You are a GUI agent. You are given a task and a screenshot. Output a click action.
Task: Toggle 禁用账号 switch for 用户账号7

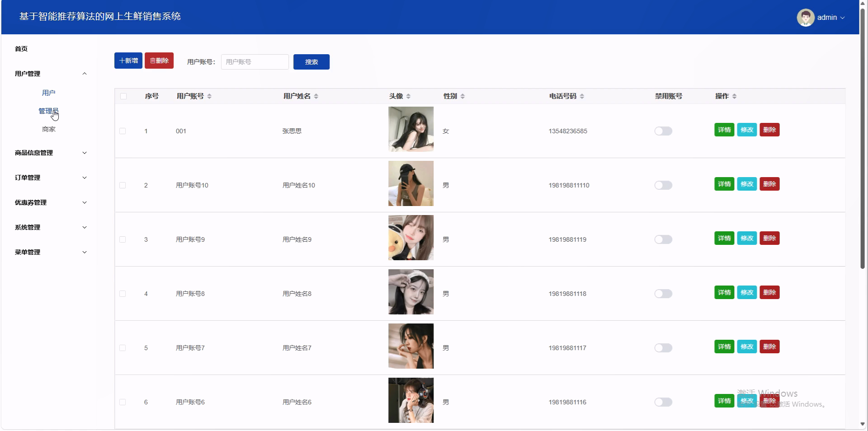tap(663, 348)
